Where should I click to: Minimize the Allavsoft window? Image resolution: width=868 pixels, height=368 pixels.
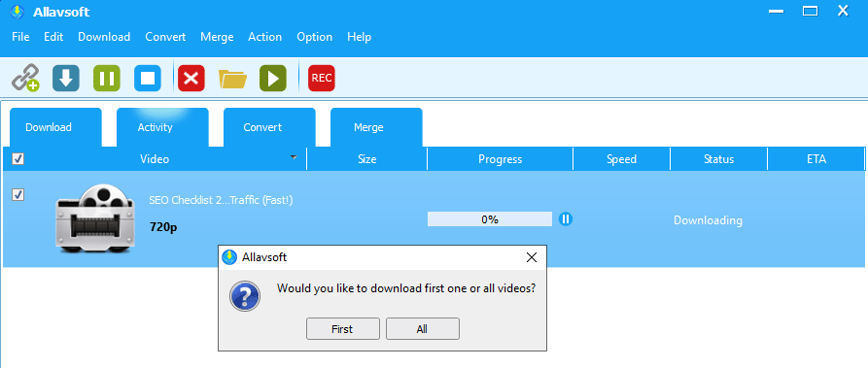(776, 11)
